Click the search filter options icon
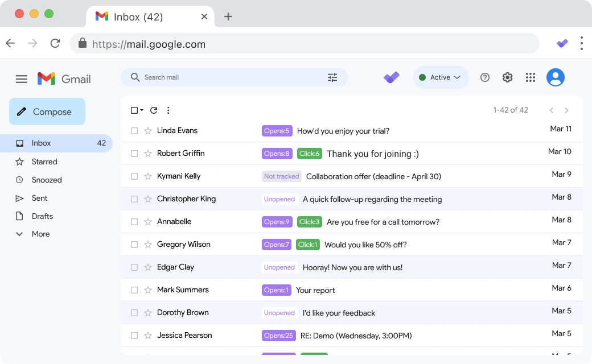The image size is (592, 364). tap(332, 77)
